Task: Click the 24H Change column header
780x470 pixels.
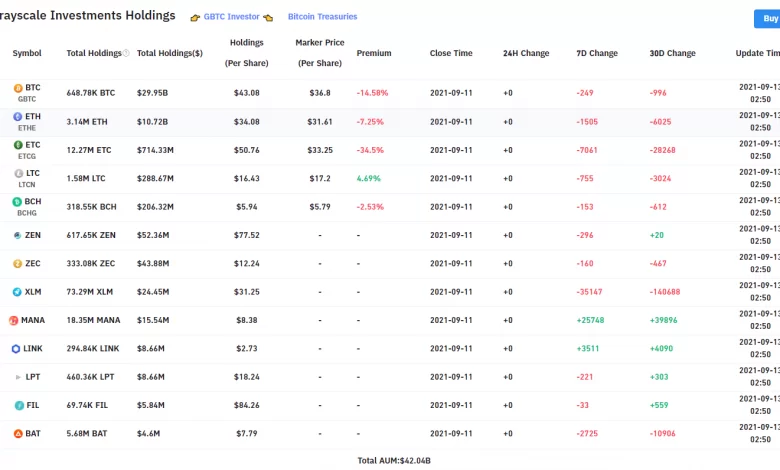Action: (x=526, y=53)
